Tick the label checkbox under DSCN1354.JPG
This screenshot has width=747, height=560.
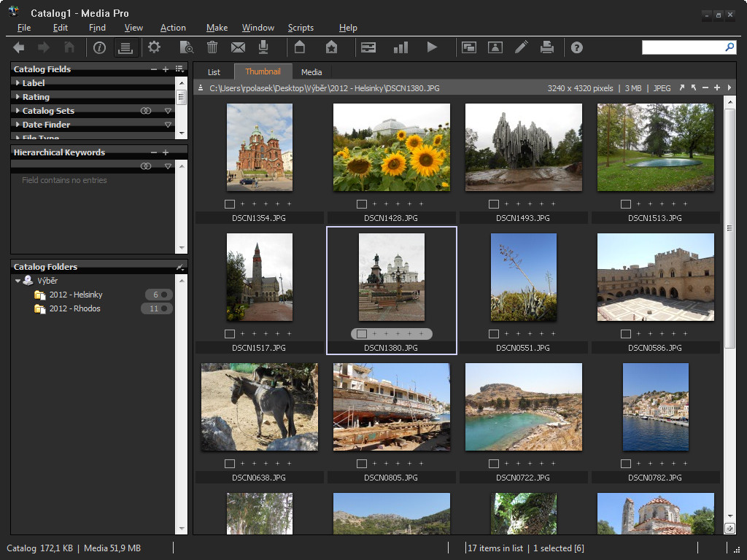(230, 204)
